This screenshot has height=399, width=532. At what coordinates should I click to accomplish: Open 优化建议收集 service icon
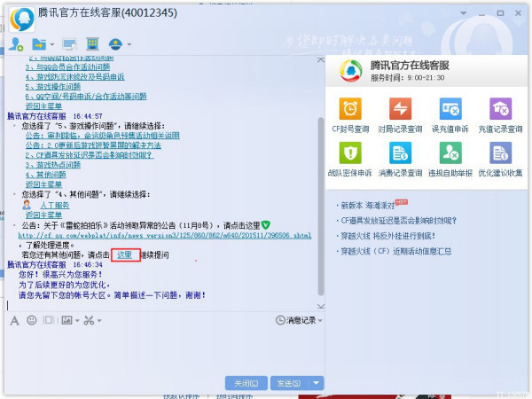click(x=500, y=153)
